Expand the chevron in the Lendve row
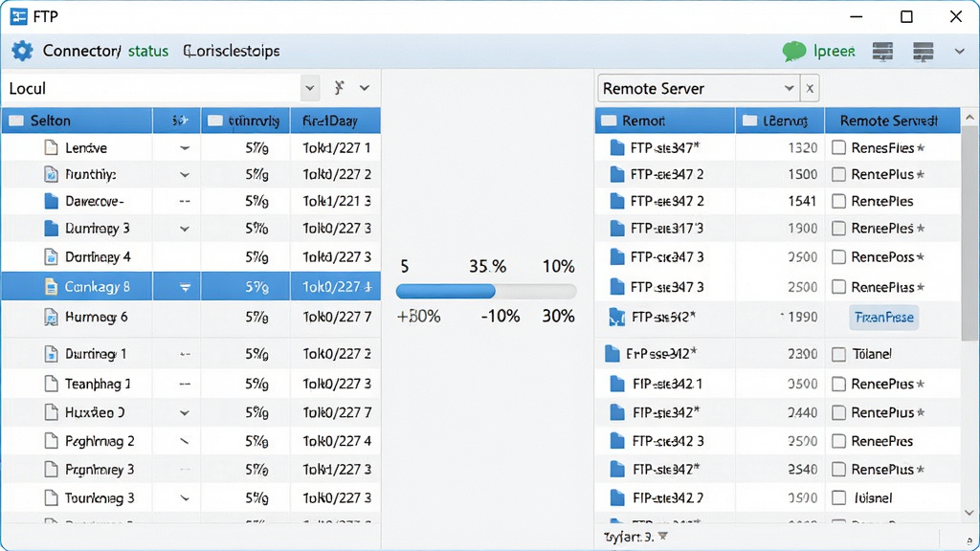This screenshot has width=980, height=551. click(185, 148)
